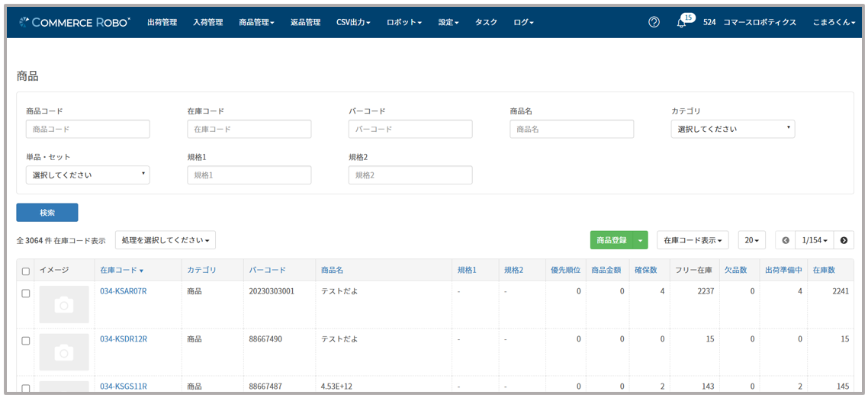Open the 出荷管理 menu item

[x=162, y=22]
